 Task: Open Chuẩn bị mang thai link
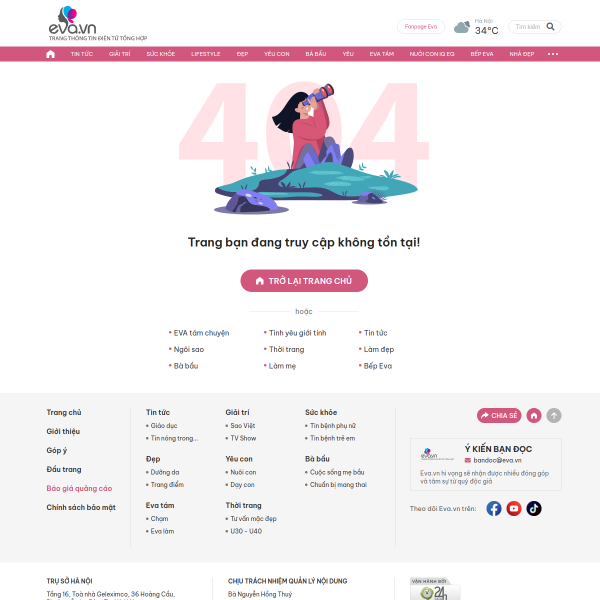click(338, 484)
